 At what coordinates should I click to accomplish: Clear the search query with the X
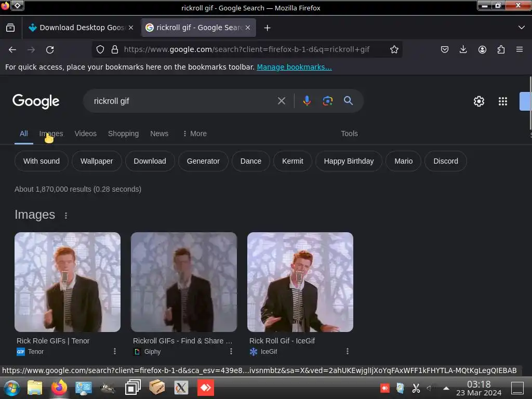click(x=281, y=101)
